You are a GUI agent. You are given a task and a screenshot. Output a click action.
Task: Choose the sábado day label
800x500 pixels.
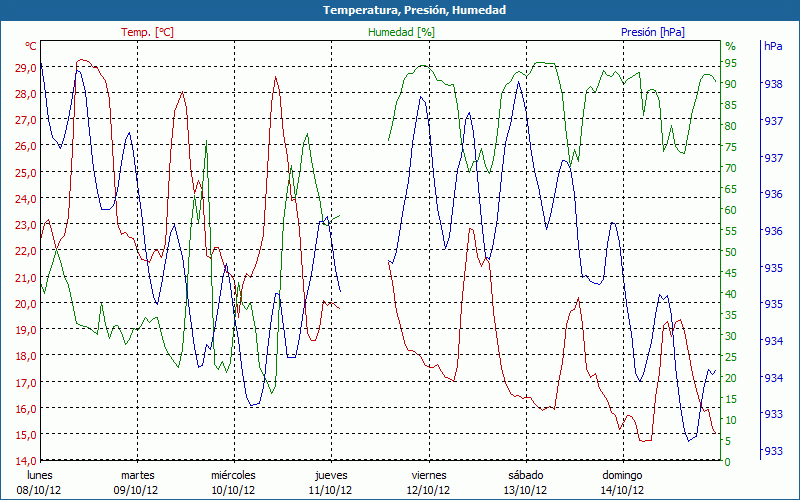tap(525, 475)
